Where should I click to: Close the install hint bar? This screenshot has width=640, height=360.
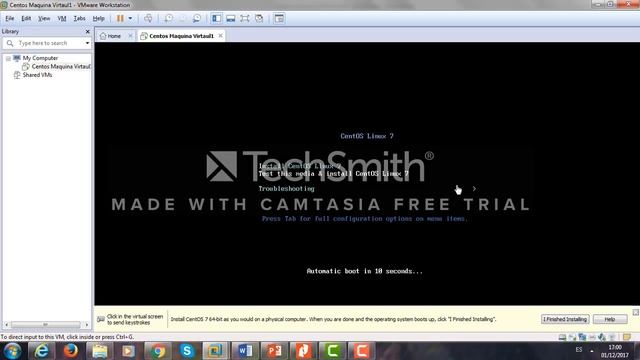coord(636,312)
